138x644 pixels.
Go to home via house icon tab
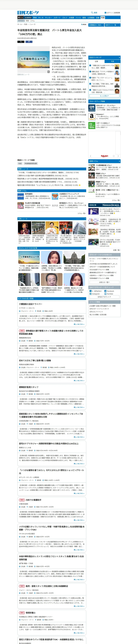pyautogui.click(x=20, y=18)
